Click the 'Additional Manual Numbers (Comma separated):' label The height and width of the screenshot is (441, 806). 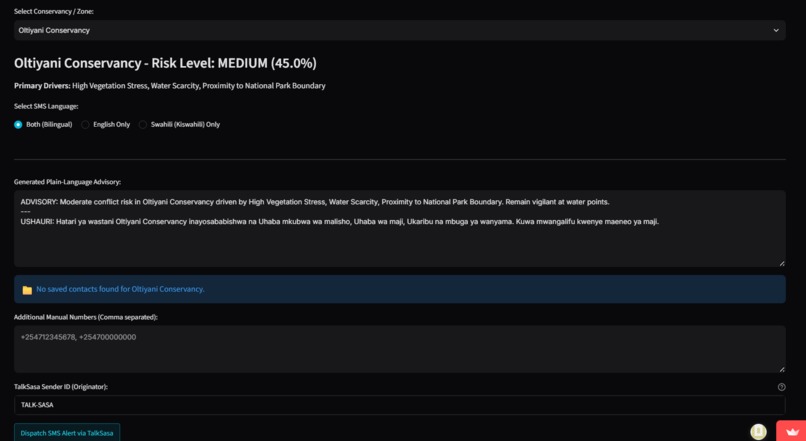point(86,317)
